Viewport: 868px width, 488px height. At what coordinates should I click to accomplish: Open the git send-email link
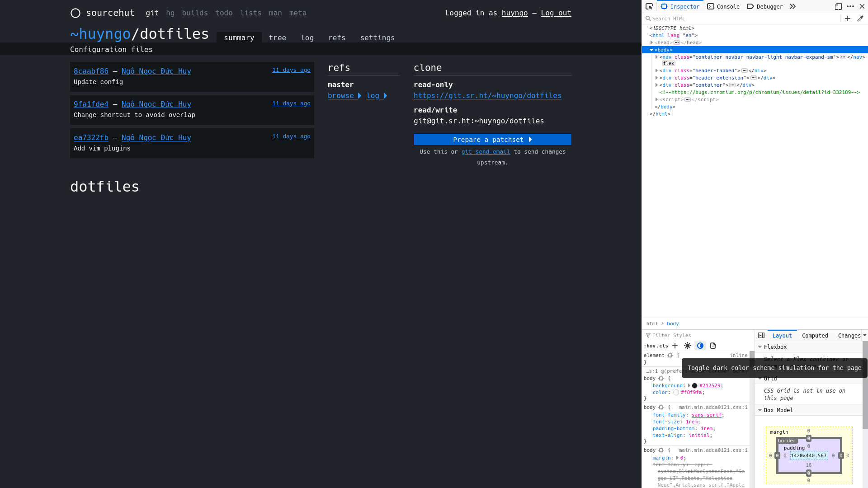click(x=486, y=152)
